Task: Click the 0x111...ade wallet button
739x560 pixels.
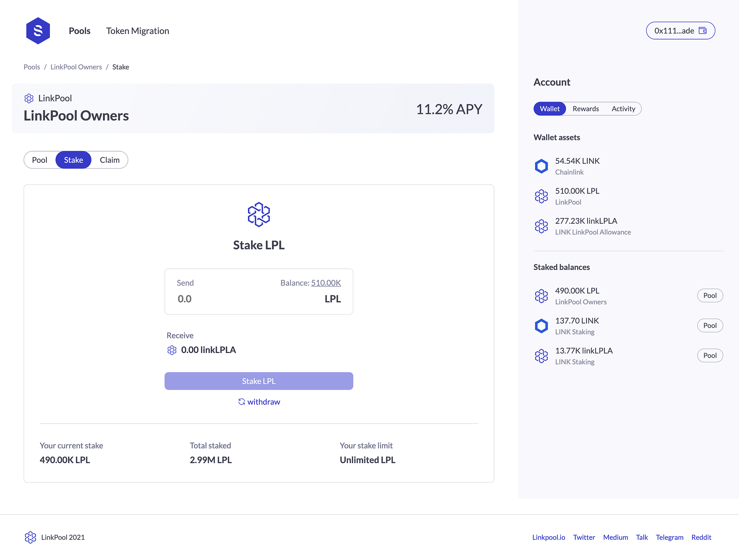Action: click(x=681, y=31)
